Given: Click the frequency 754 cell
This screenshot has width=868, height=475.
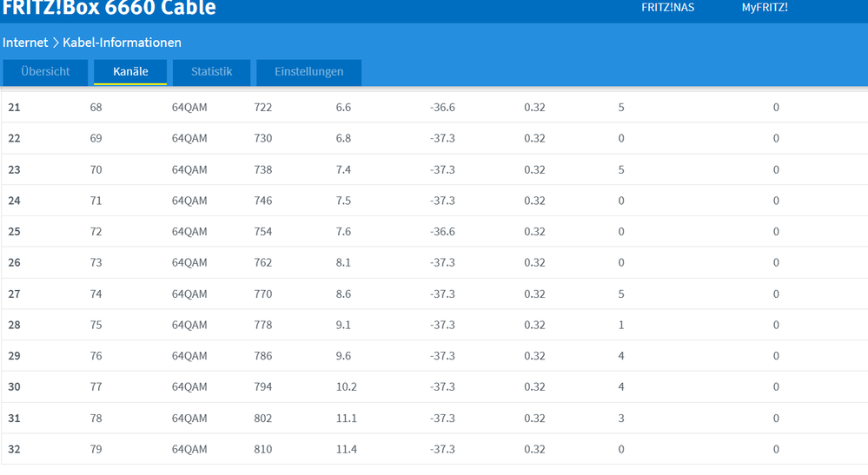Looking at the screenshot, I should point(262,232).
